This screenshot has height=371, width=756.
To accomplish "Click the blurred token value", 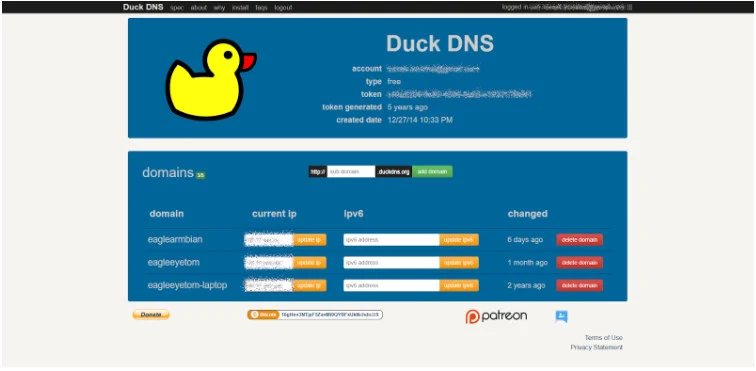I will [x=459, y=94].
